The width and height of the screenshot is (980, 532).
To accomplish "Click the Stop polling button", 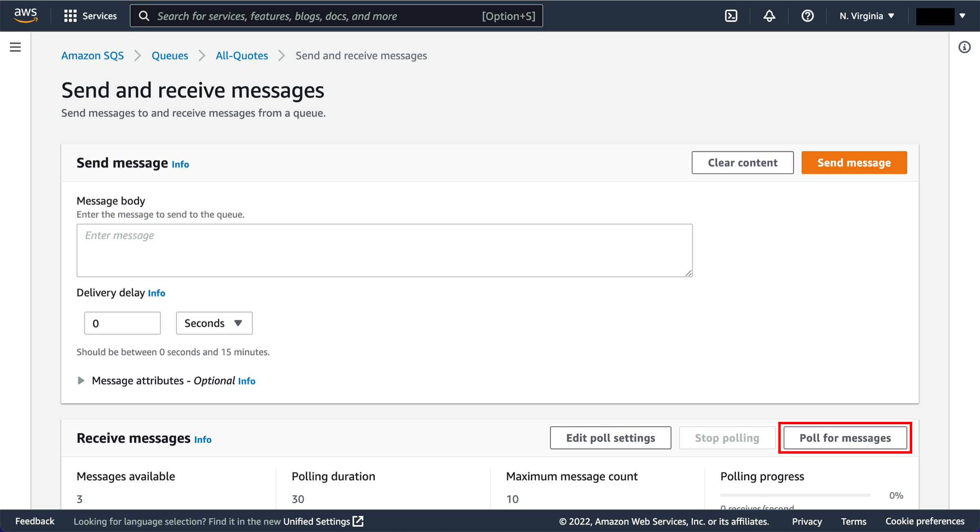I will [x=727, y=438].
